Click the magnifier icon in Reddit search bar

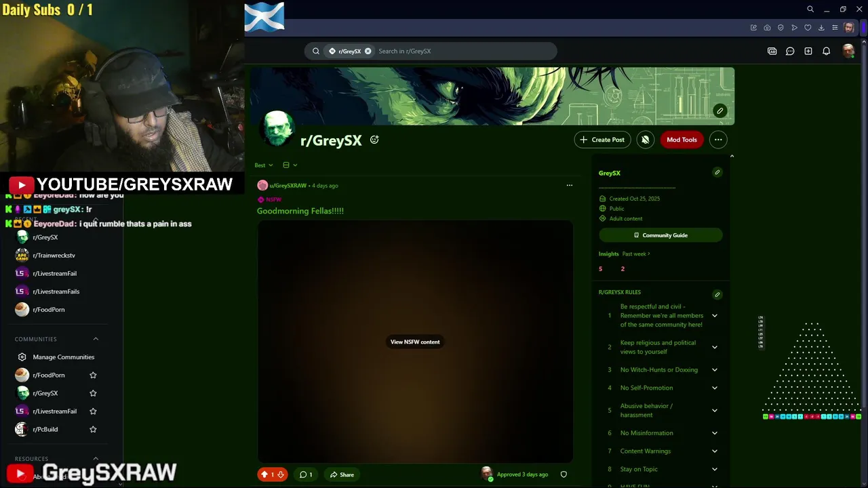(316, 51)
